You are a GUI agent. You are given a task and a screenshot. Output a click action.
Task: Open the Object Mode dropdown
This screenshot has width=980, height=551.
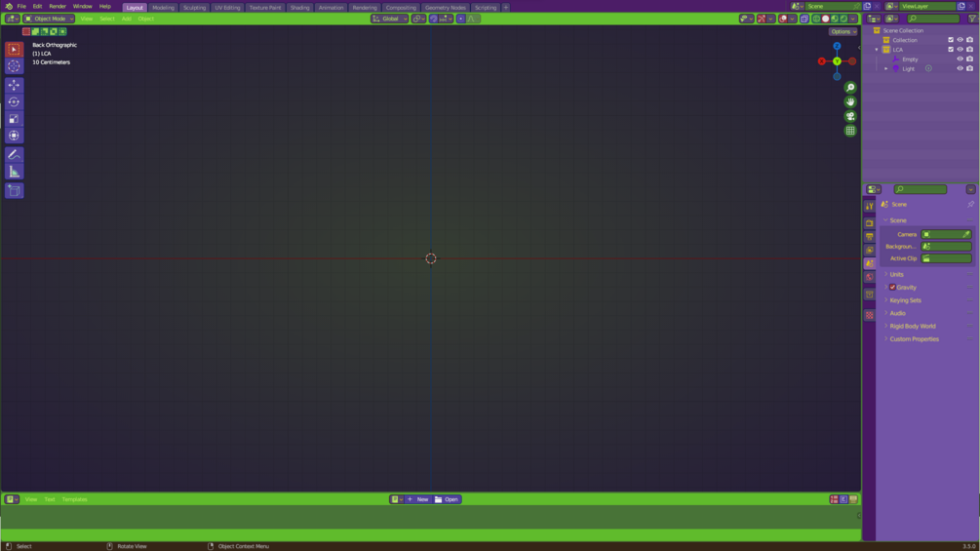tap(49, 19)
